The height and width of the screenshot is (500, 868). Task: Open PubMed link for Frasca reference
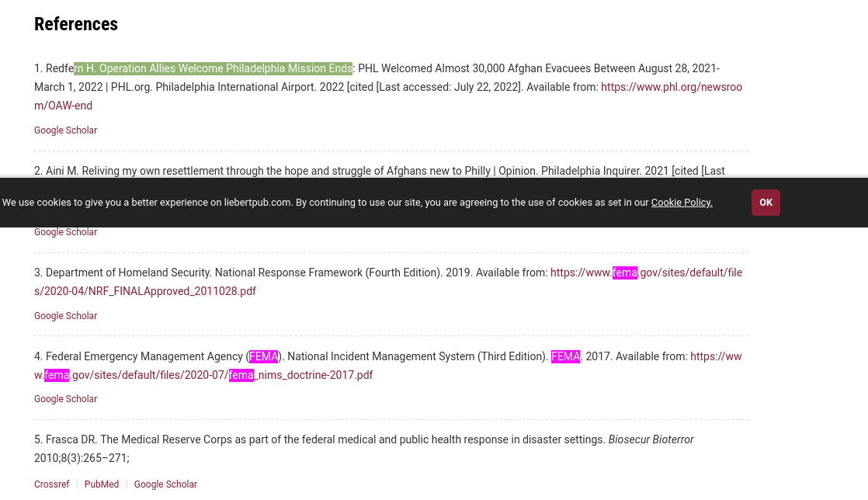click(x=101, y=484)
